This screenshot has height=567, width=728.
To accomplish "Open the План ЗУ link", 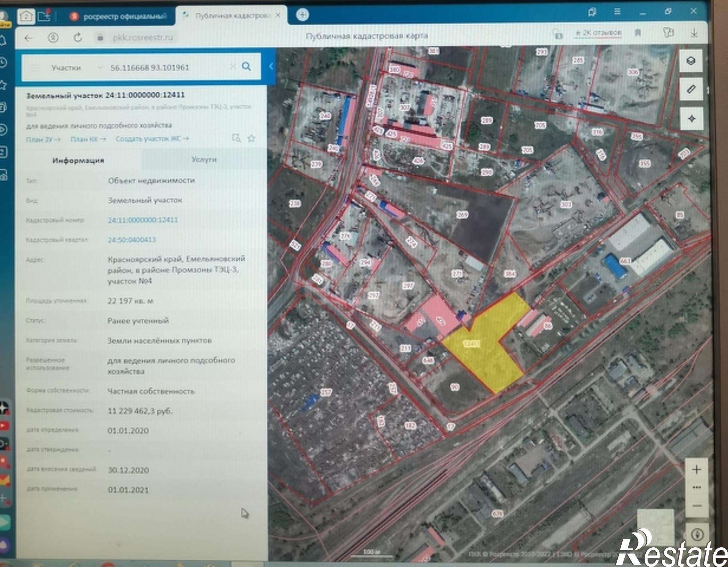I will [43, 139].
